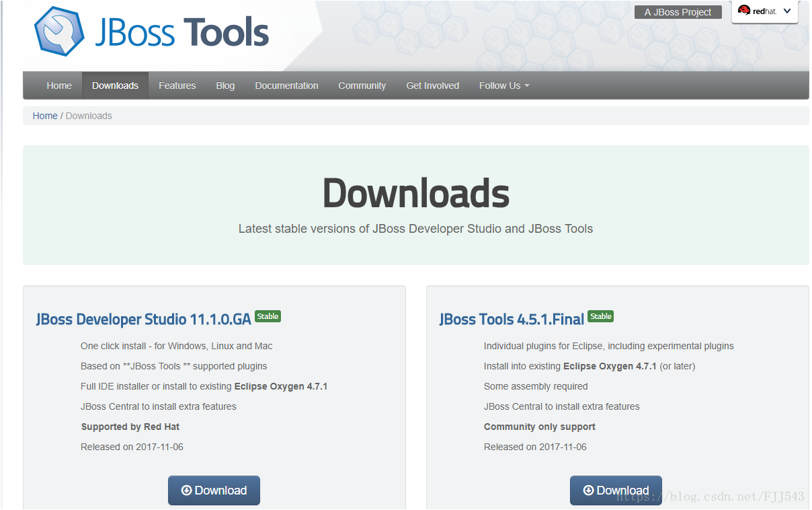Click the Downloads breadcrumb text
This screenshot has width=812, height=510.
point(89,116)
